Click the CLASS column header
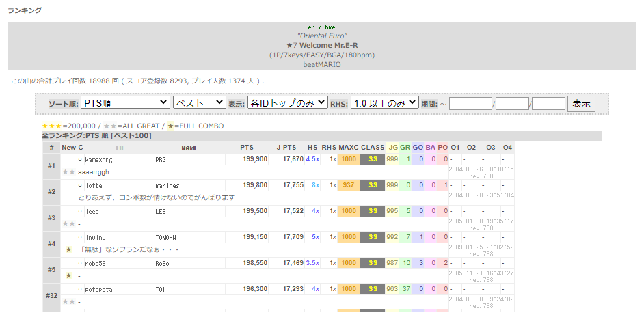This screenshot has height=317, width=644. [373, 148]
